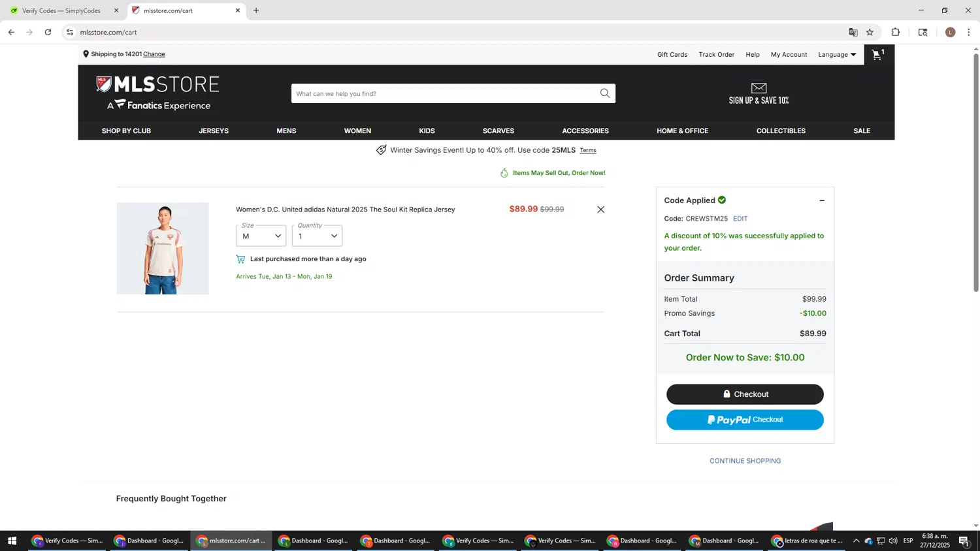Click the ESP language indicator in taskbar
980x551 pixels.
(908, 541)
